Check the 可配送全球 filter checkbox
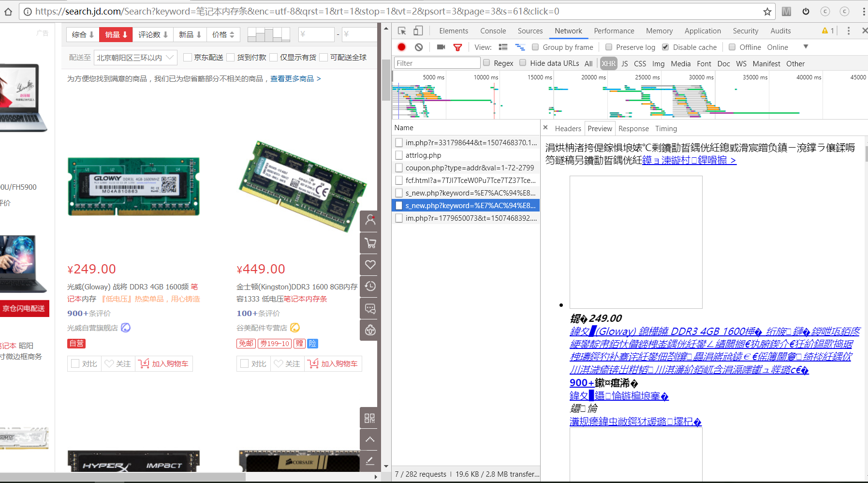 pyautogui.click(x=324, y=58)
